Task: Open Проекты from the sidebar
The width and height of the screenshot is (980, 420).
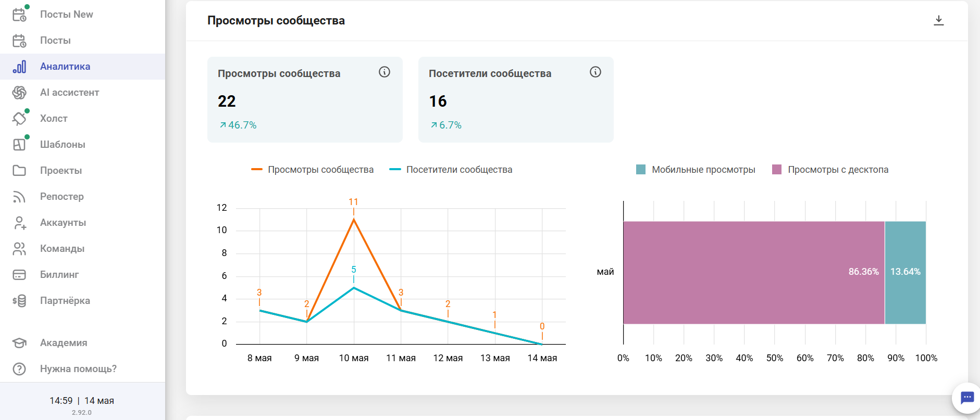Action: click(61, 171)
